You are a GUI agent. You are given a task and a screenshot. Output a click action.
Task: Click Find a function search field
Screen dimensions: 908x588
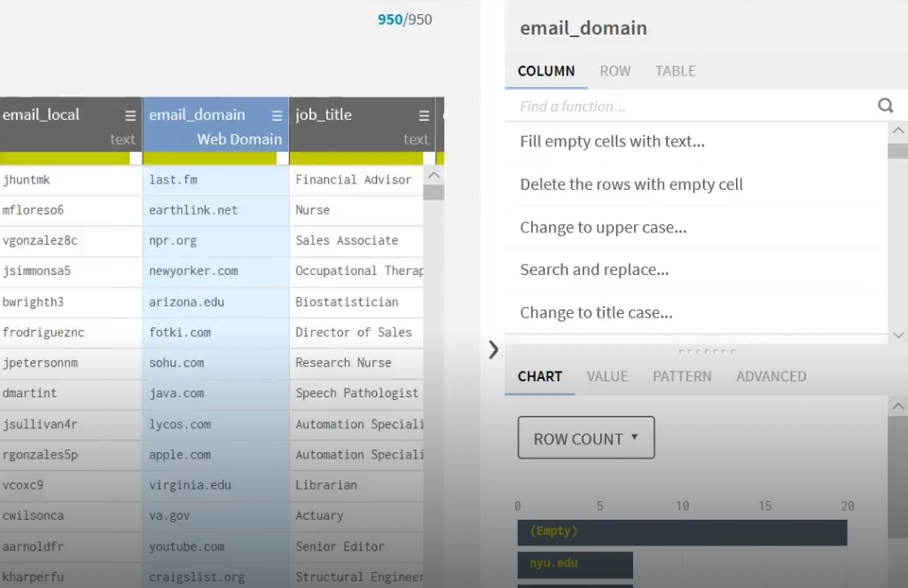(x=695, y=106)
